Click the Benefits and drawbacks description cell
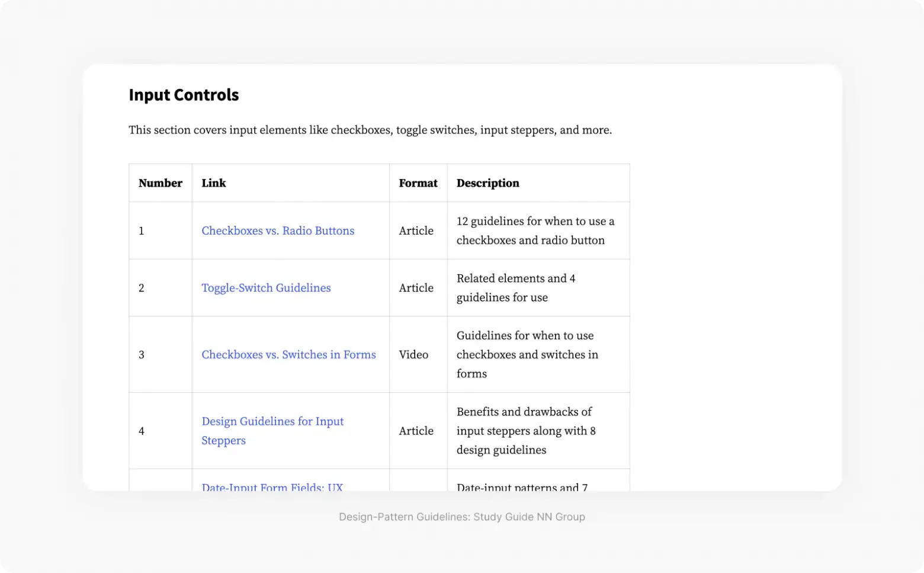 [x=525, y=431]
